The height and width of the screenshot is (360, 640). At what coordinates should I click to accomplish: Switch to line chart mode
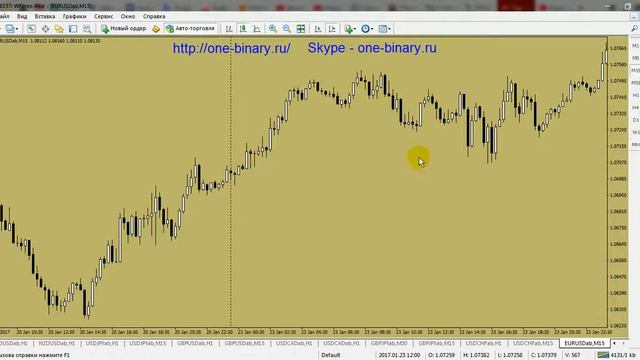tap(257, 29)
